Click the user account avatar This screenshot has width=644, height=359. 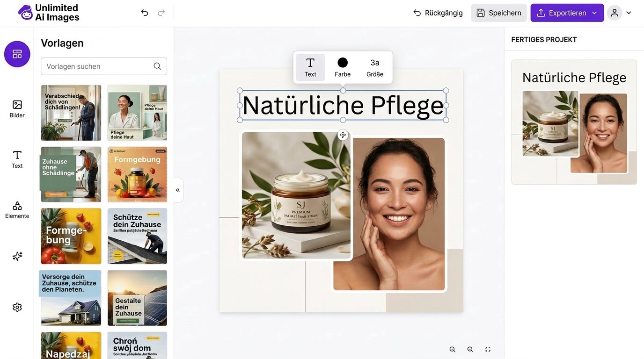[615, 13]
